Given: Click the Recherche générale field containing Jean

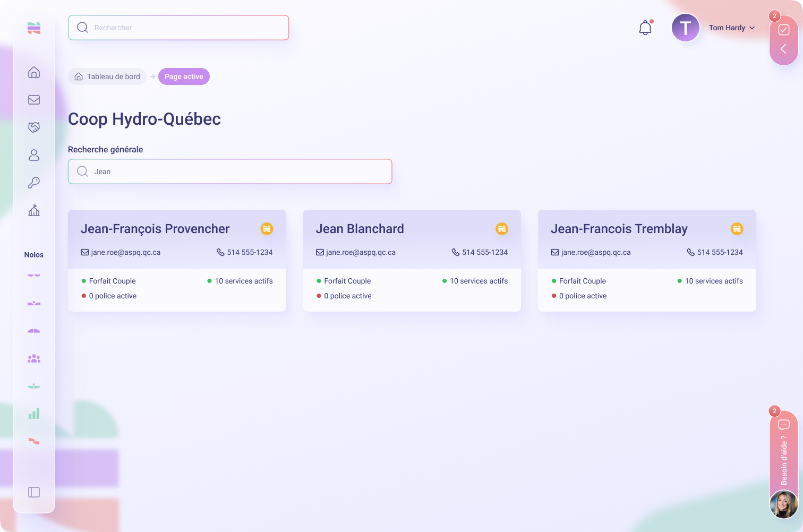Looking at the screenshot, I should pos(230,171).
